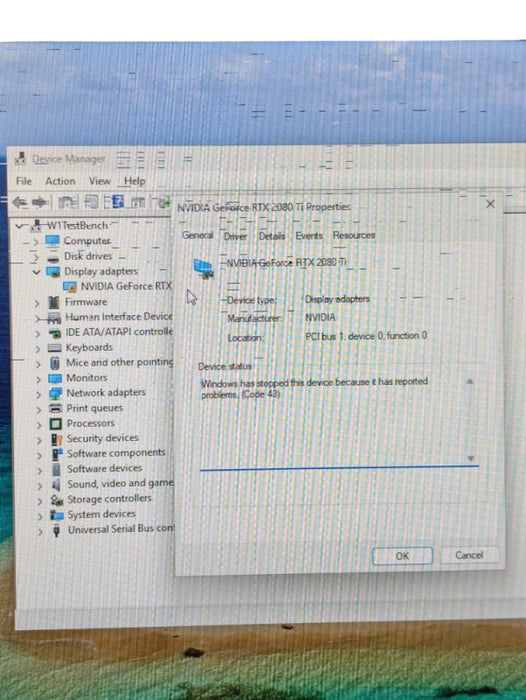Image resolution: width=526 pixels, height=700 pixels.
Task: Switch to the Details tab
Action: [272, 236]
